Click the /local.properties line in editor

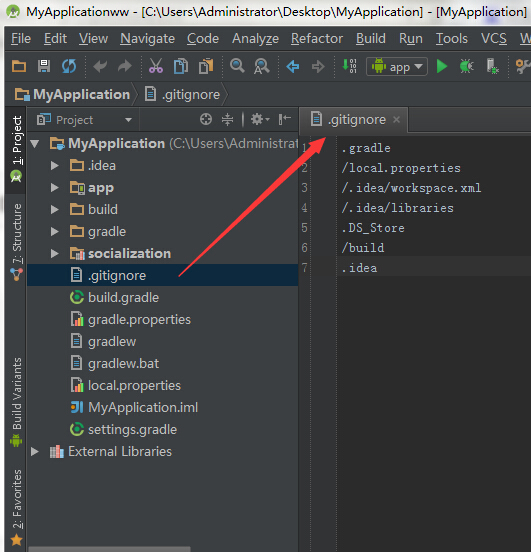tap(401, 168)
